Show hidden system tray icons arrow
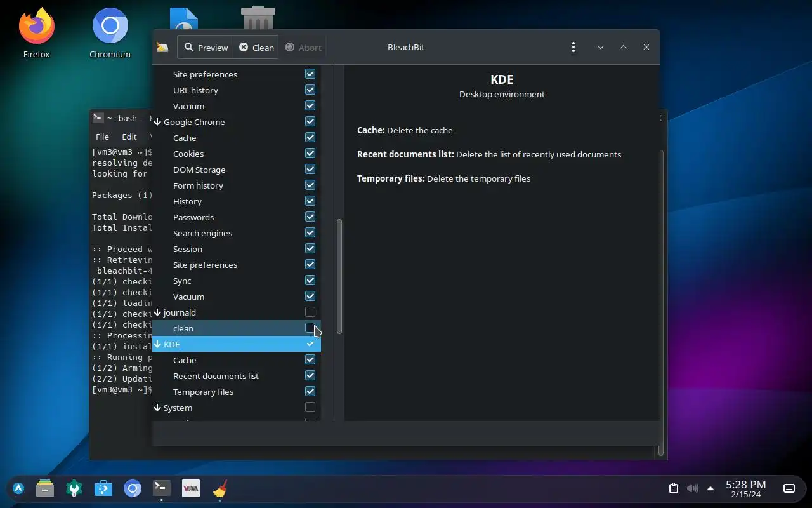812x508 pixels. (710, 488)
